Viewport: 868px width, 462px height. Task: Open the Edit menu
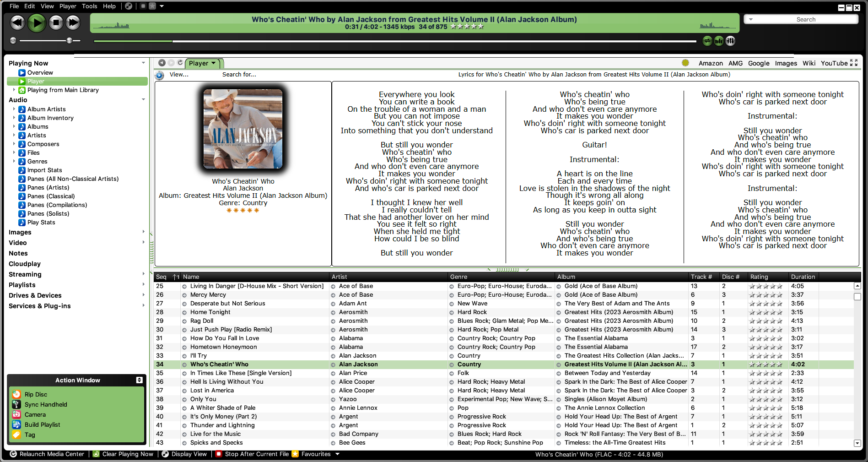pos(30,6)
